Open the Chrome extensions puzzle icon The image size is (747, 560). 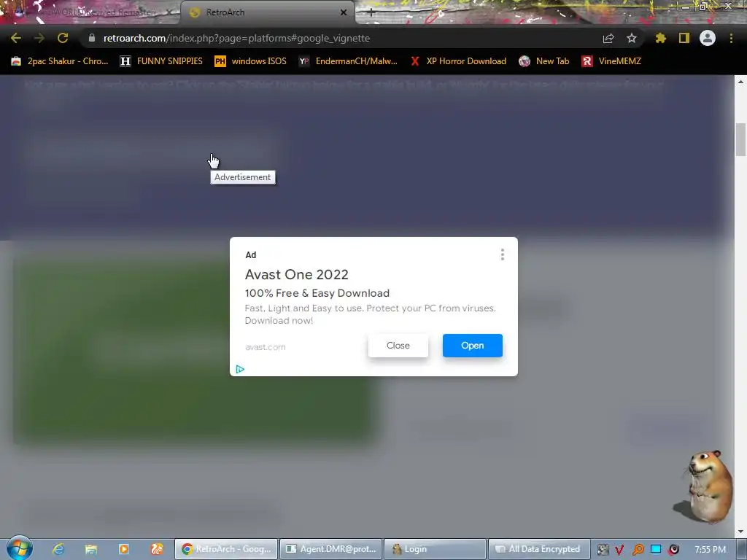[660, 38]
